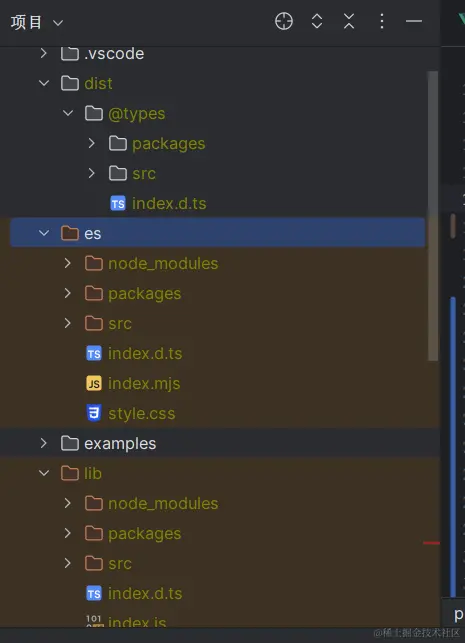
Task: Select the src folder under lib
Action: (120, 563)
